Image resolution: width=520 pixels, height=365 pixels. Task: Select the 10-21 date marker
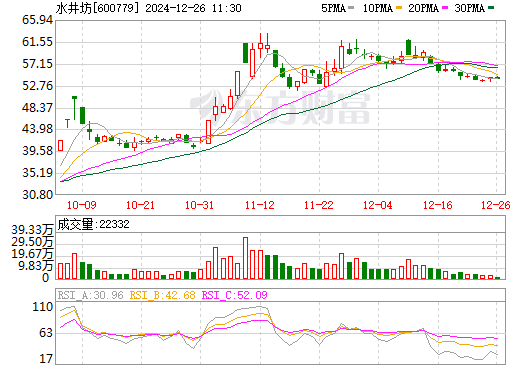140,205
